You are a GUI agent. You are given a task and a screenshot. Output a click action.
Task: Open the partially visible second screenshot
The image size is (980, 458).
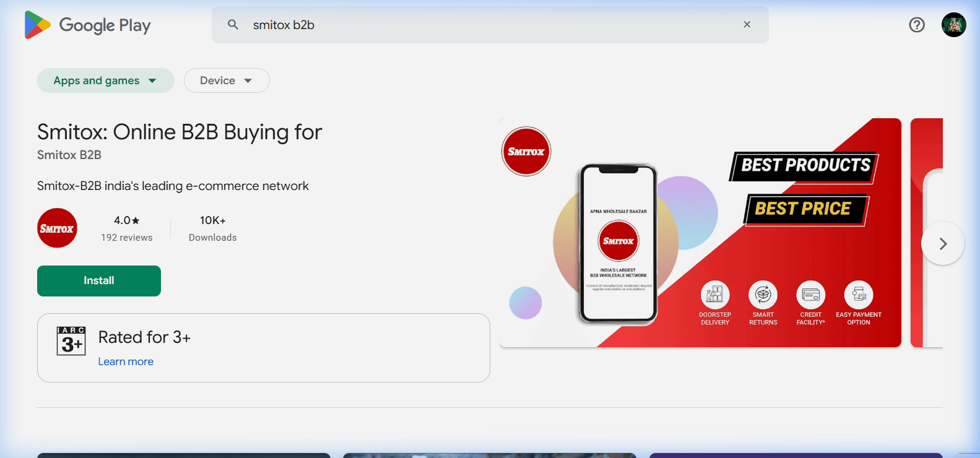pos(927,233)
